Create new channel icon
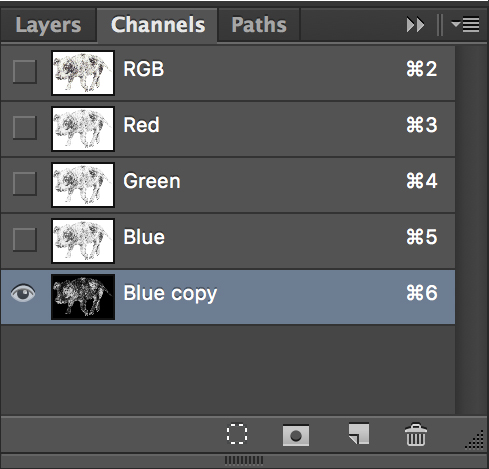 point(359,434)
